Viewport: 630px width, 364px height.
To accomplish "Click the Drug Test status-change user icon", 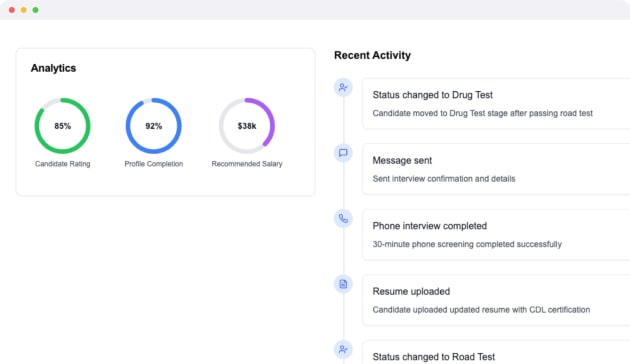I will point(343,87).
